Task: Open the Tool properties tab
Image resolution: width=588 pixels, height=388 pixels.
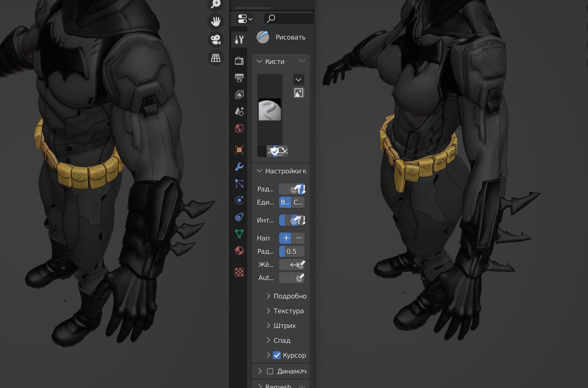Action: click(239, 40)
